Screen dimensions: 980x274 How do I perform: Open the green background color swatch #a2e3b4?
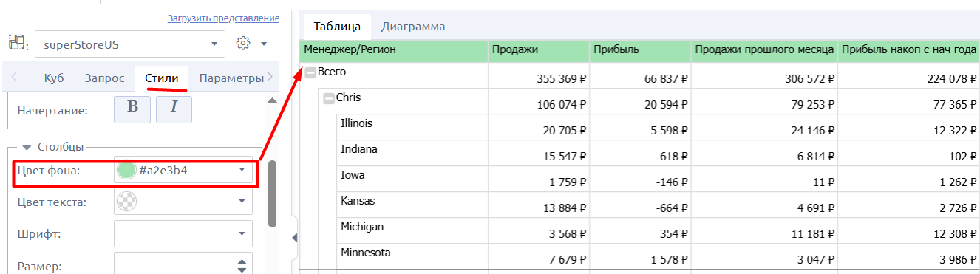point(126,171)
